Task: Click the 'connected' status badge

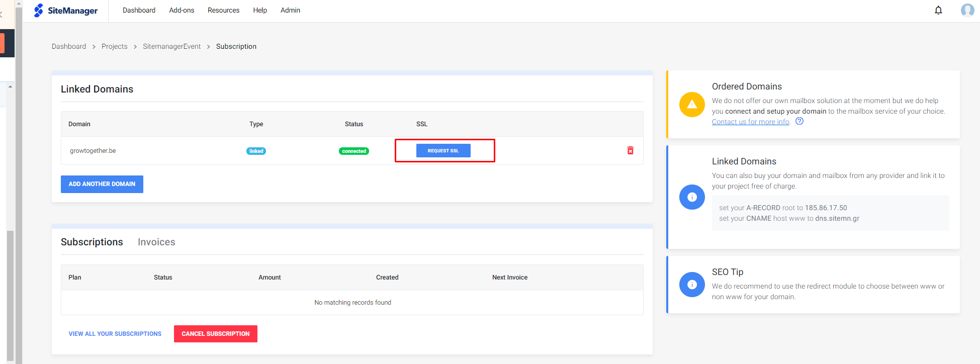Action: pos(354,151)
